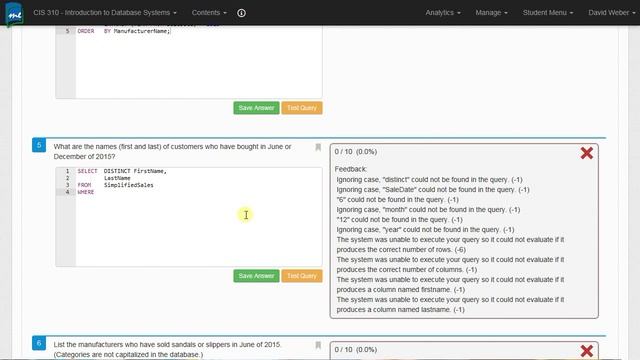
Task: Click the ML logo icon in navbar
Action: [x=14, y=14]
